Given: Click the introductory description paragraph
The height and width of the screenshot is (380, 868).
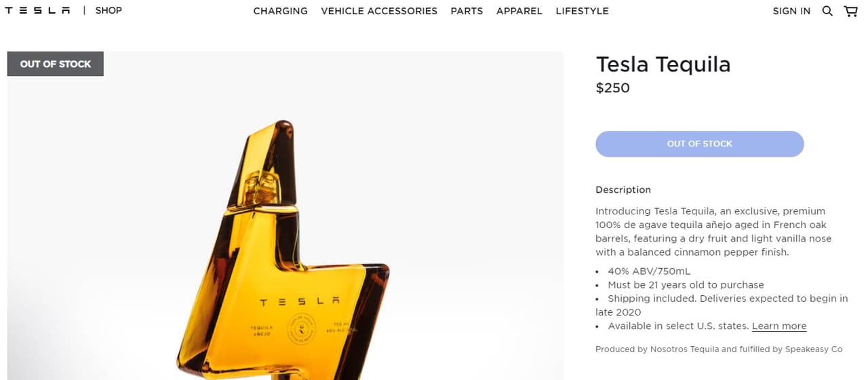Looking at the screenshot, I should tap(713, 231).
